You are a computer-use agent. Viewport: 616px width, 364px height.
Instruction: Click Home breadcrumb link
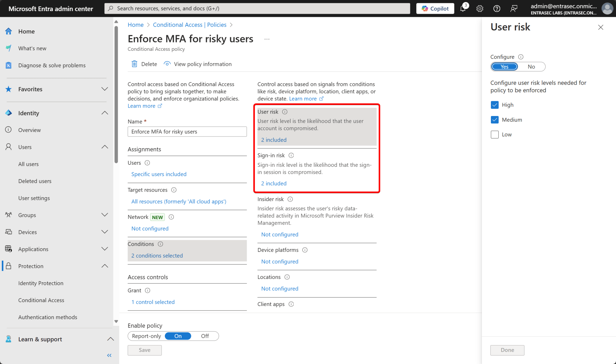click(x=136, y=25)
